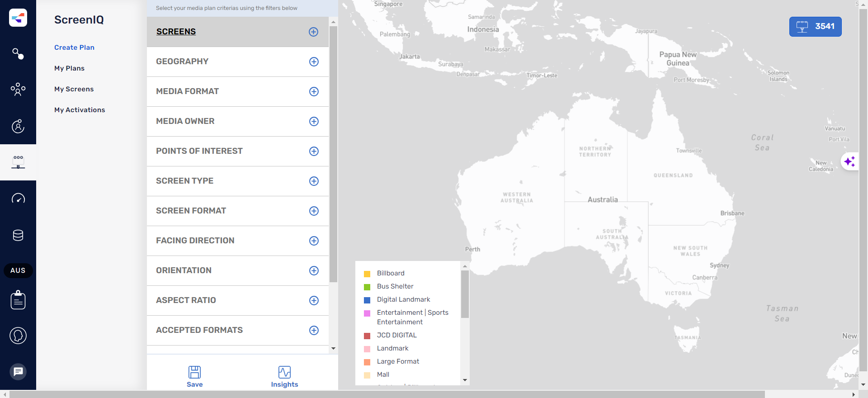Open the clipboard report icon in sidebar

(18, 300)
